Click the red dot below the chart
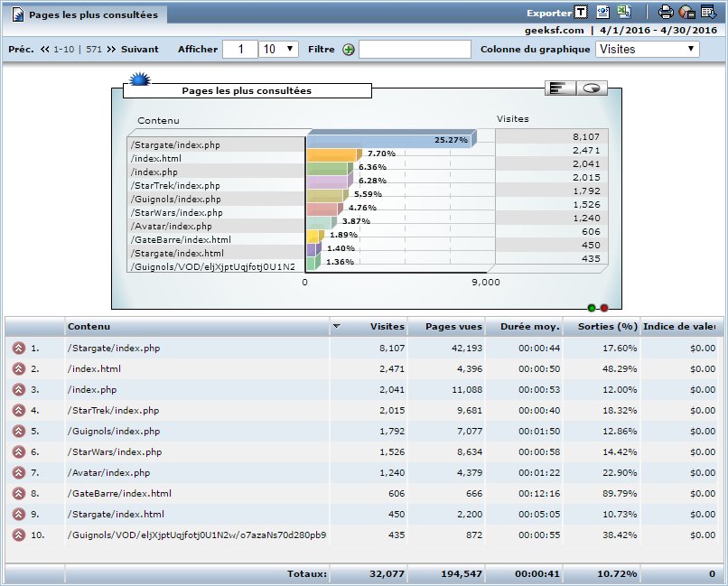The image size is (728, 586). click(x=604, y=308)
